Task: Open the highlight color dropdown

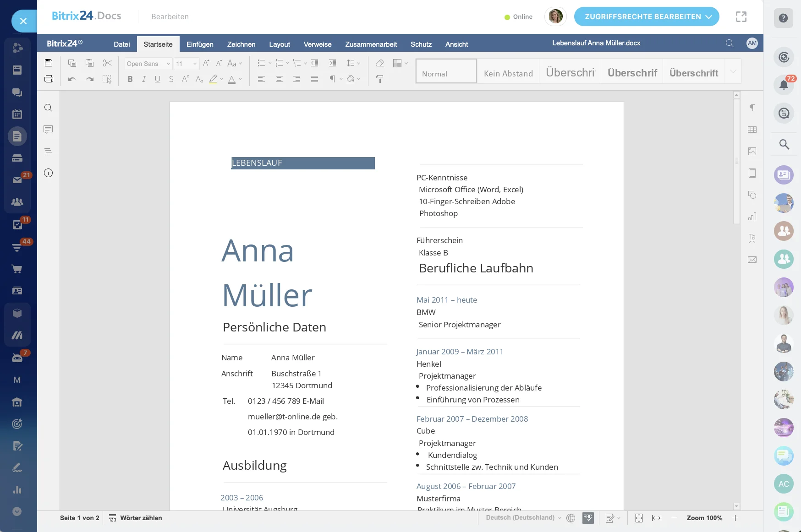Action: click(x=221, y=79)
